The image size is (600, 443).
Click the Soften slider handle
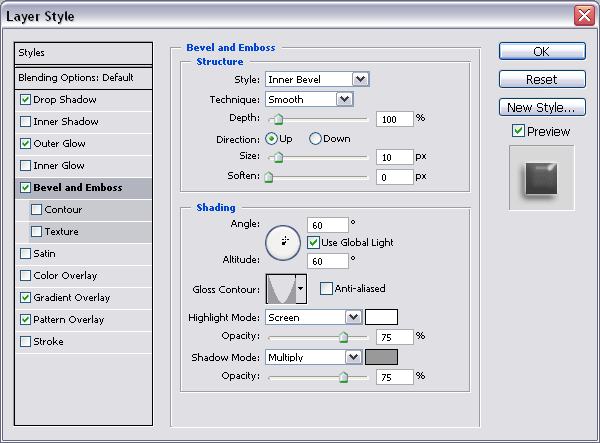269,177
